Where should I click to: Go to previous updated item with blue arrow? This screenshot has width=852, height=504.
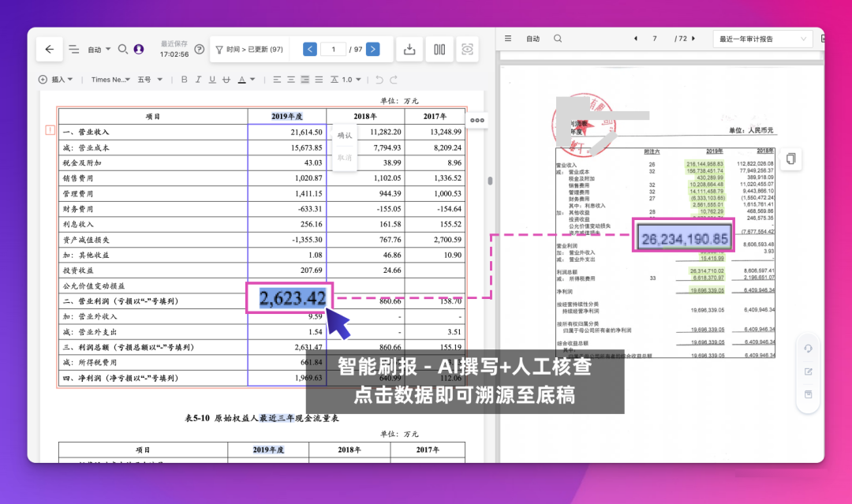click(310, 50)
